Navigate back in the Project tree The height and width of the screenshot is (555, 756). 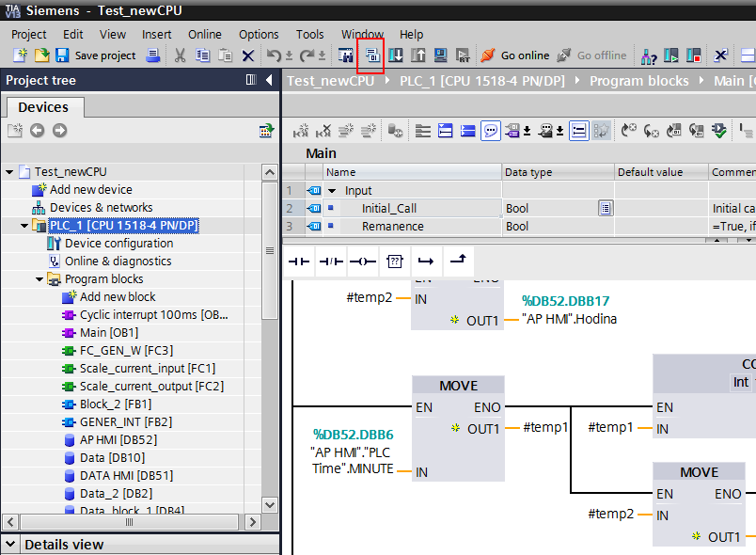click(37, 130)
